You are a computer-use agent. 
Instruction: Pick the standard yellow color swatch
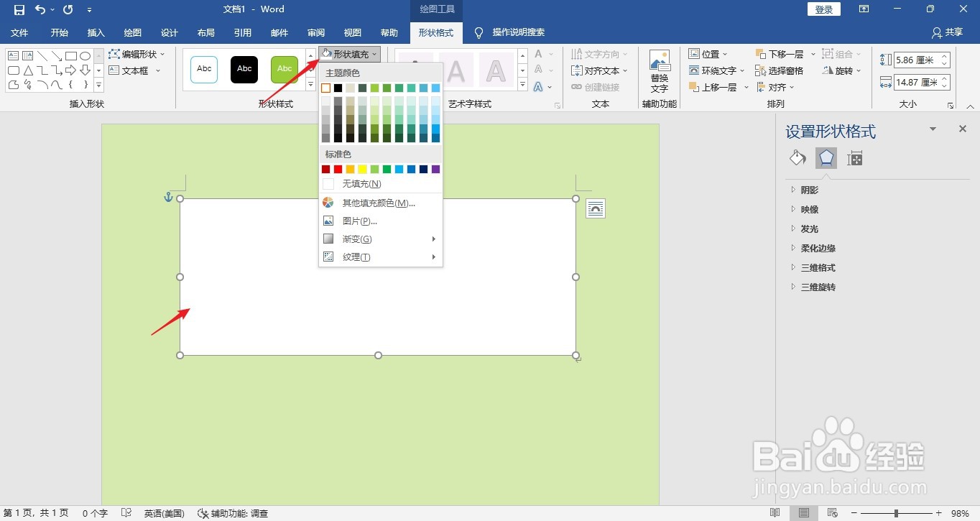[x=363, y=169]
